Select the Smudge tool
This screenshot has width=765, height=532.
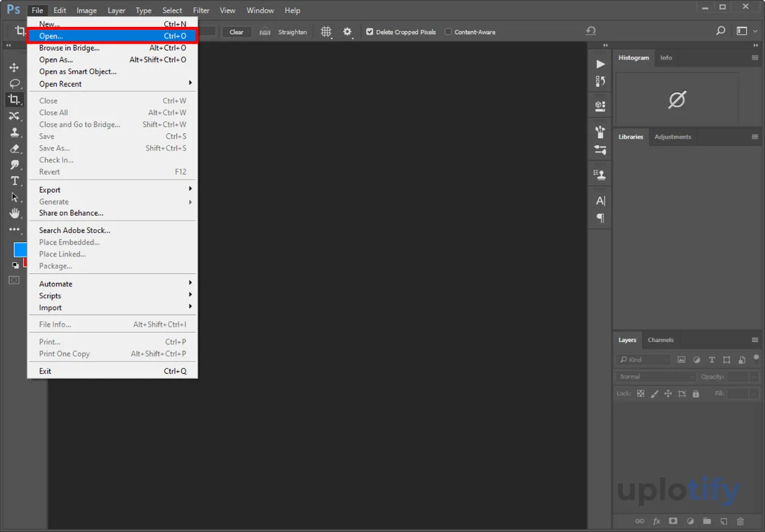pyautogui.click(x=14, y=164)
